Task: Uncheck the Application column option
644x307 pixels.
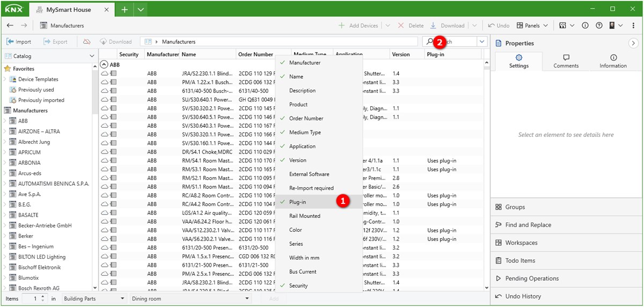Action: point(319,147)
